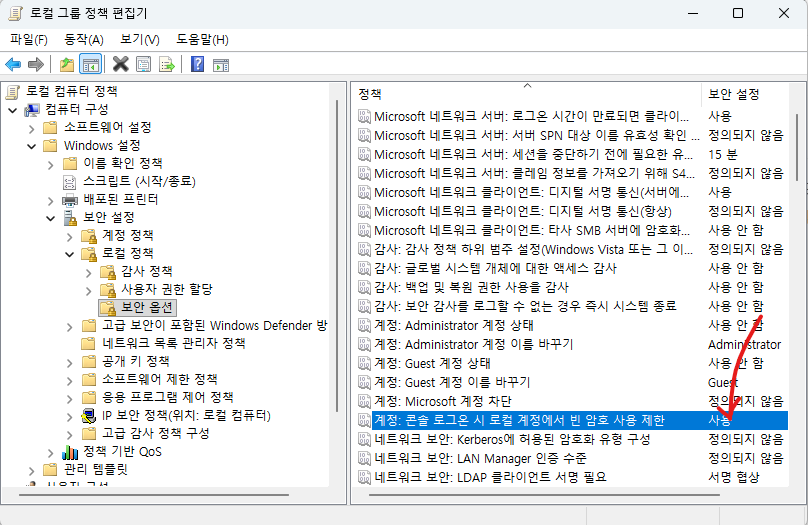
Task: Click the 보안 설정 tree node icon
Action: (70, 217)
